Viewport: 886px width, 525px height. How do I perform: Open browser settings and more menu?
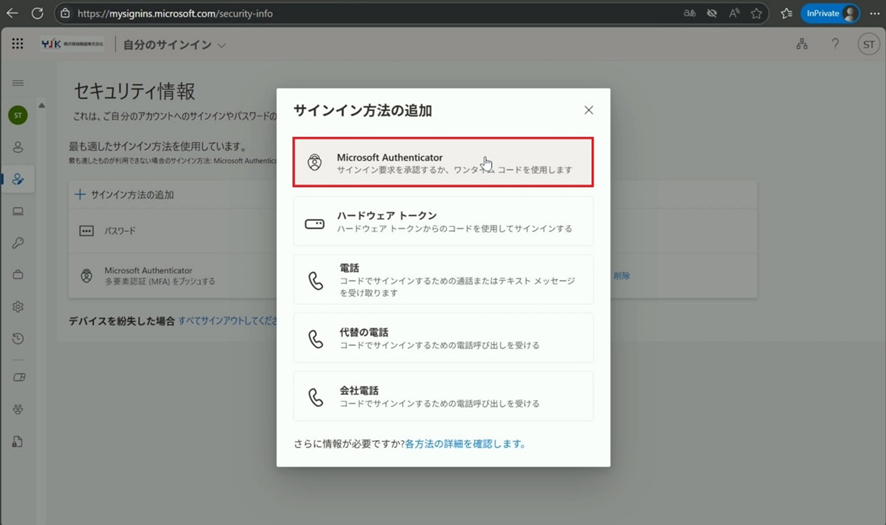(874, 13)
